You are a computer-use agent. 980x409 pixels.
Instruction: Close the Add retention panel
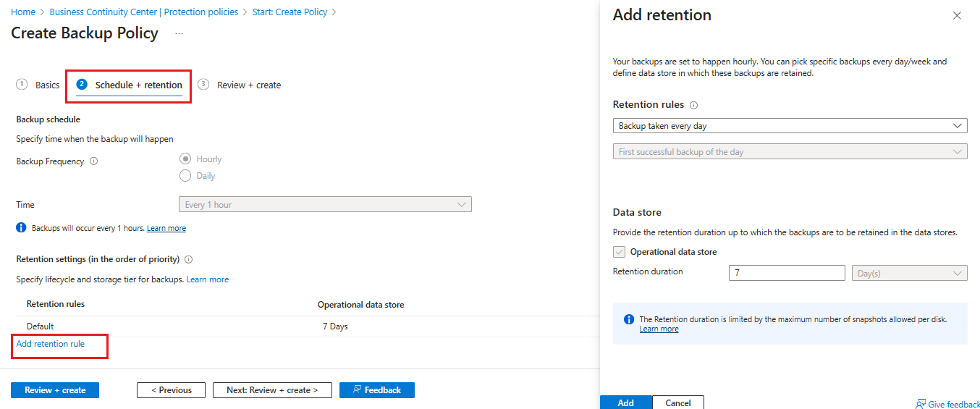coord(956,15)
